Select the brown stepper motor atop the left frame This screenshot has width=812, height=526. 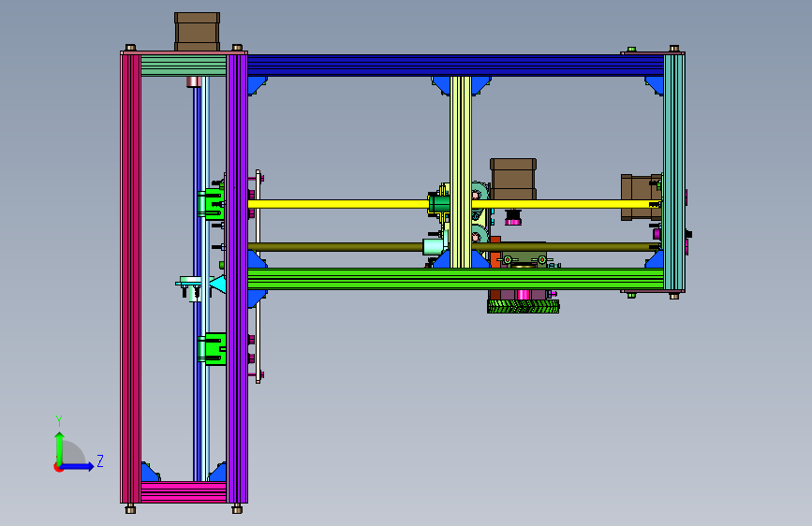coord(197,32)
